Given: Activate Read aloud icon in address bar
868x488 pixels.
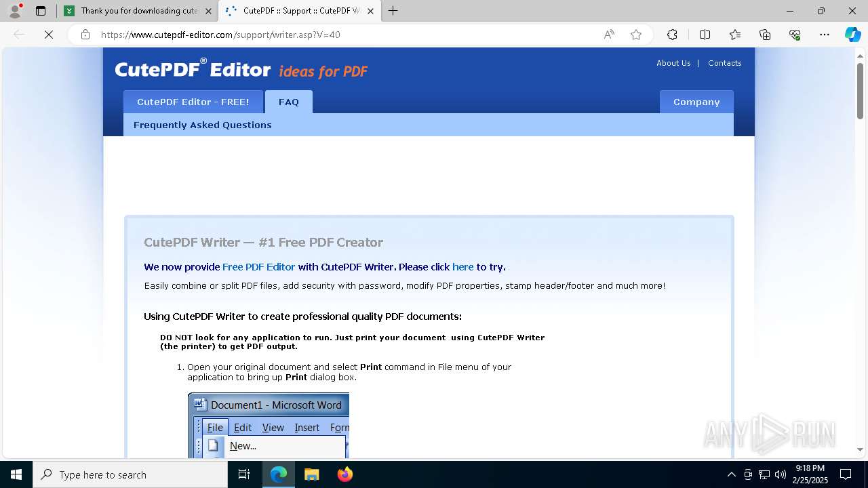Looking at the screenshot, I should 609,35.
